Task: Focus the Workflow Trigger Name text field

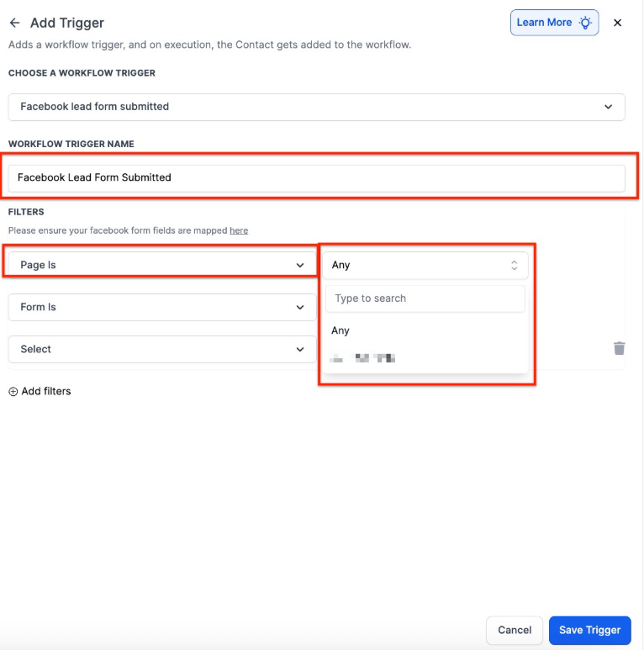Action: [316, 177]
